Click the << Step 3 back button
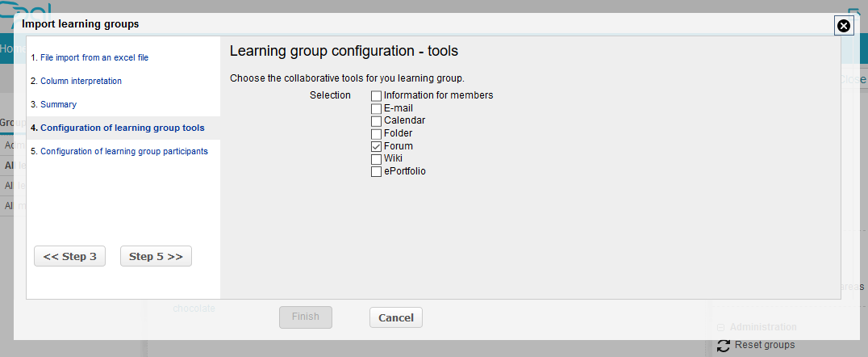The width and height of the screenshot is (868, 357). click(69, 257)
